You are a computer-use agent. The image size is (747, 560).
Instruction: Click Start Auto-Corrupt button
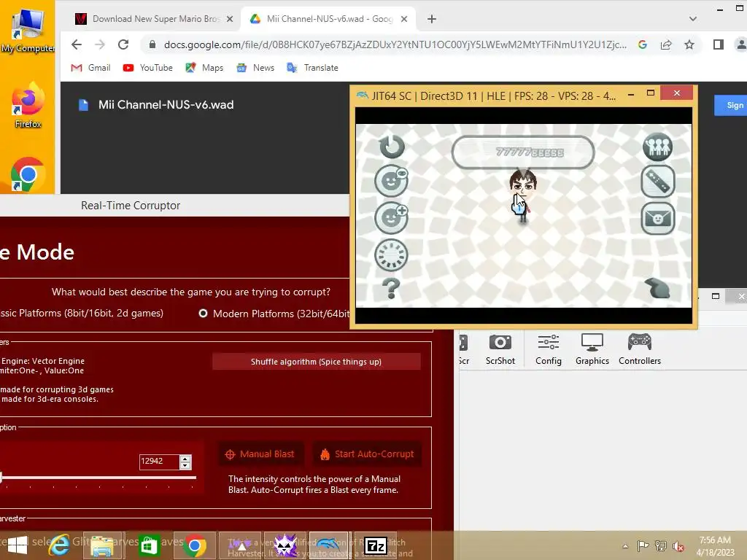coord(368,454)
